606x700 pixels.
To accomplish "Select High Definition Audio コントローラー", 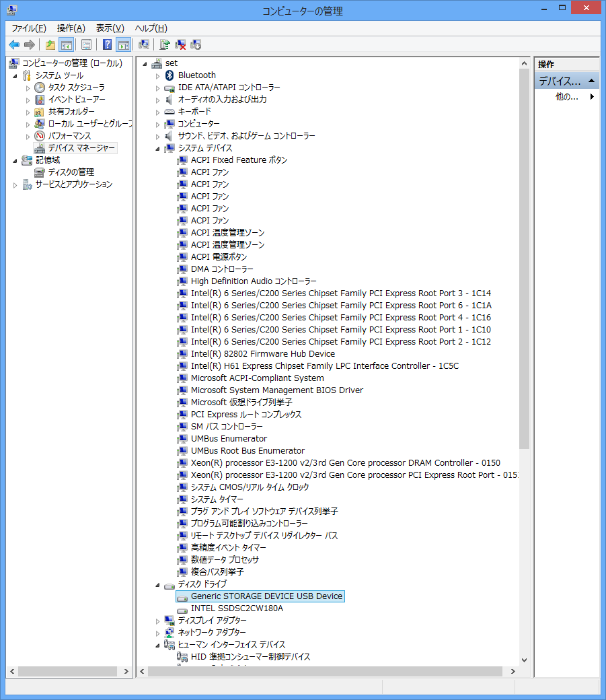I will point(254,281).
